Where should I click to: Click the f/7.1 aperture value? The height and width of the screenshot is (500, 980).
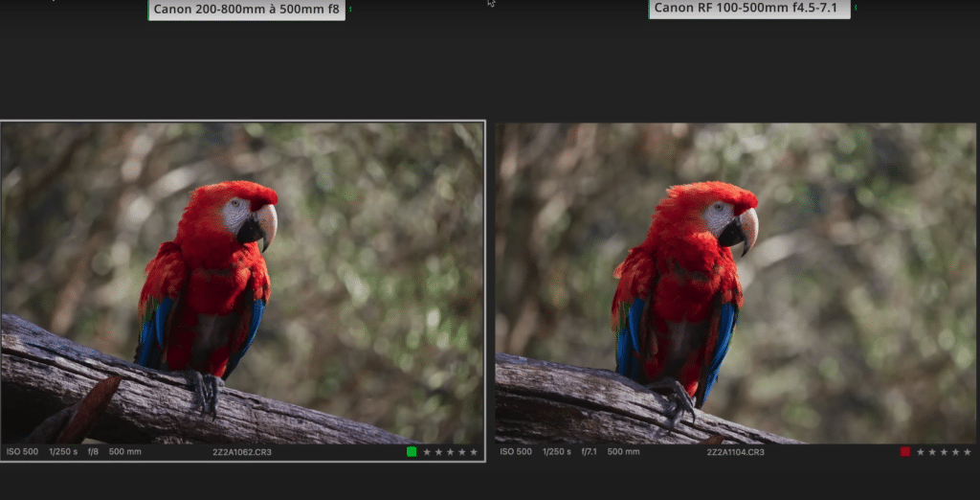tap(589, 452)
